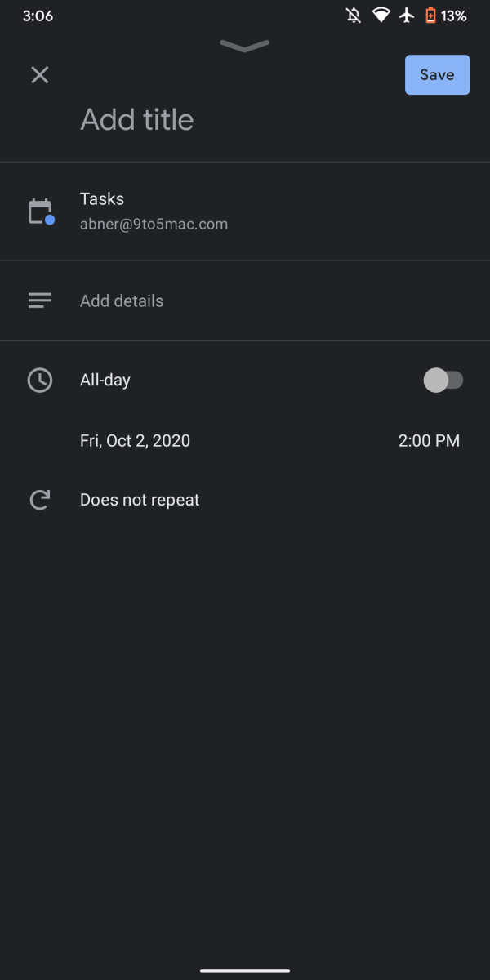Viewport: 490px width, 980px height.
Task: Open the Does not repeat options
Action: pyautogui.click(x=140, y=500)
